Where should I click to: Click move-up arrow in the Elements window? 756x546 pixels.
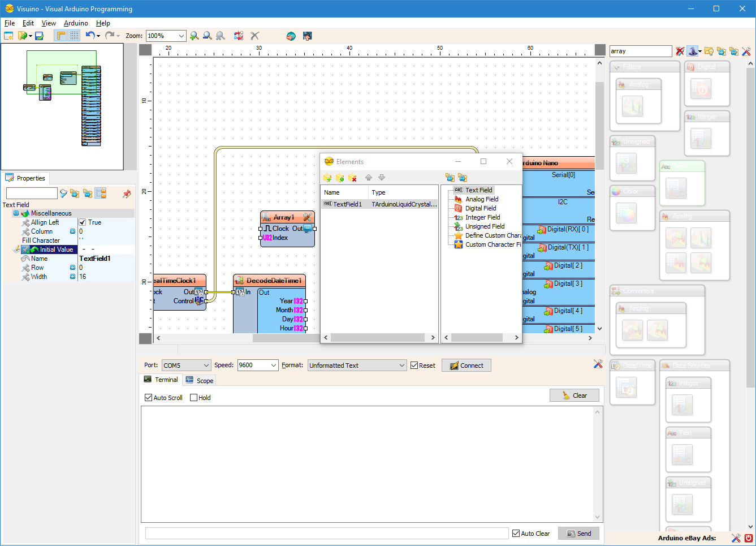pyautogui.click(x=369, y=178)
